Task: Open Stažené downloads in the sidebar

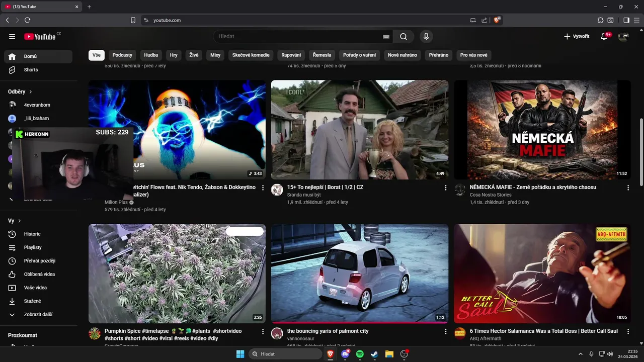Action: [38, 301]
